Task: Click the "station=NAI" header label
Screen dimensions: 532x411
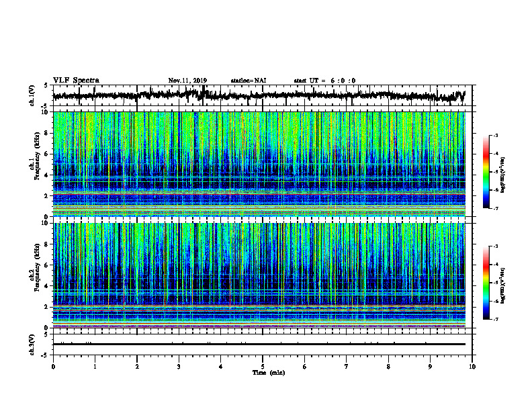Action: tap(249, 81)
